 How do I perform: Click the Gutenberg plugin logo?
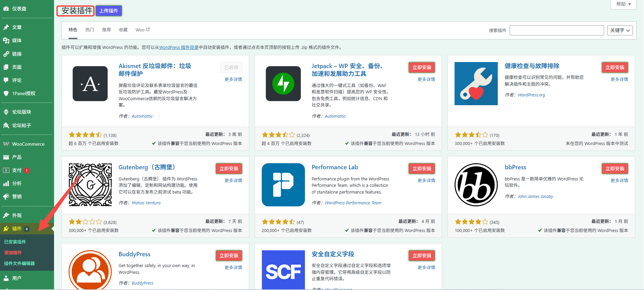pos(90,185)
